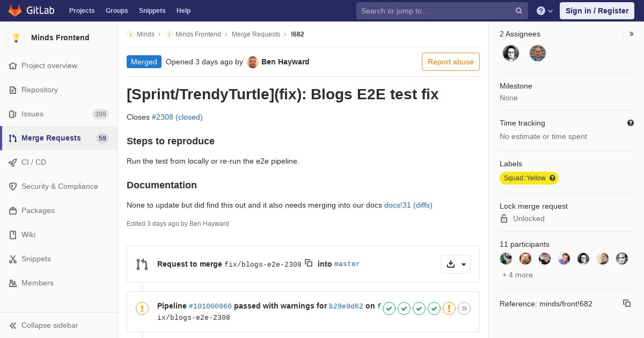644x338 pixels.
Task: Show the + 4 more participants
Action: click(517, 275)
